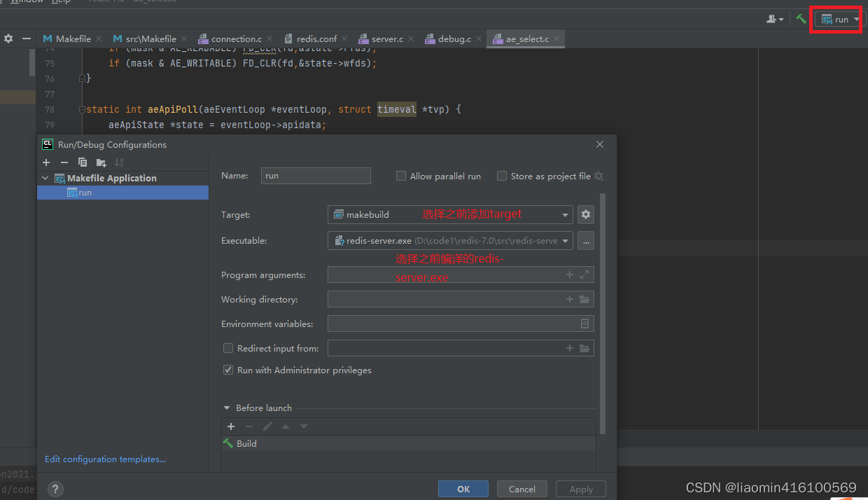The width and height of the screenshot is (868, 500).
Task: Open the Target dropdown showing makebuild
Action: pyautogui.click(x=450, y=214)
